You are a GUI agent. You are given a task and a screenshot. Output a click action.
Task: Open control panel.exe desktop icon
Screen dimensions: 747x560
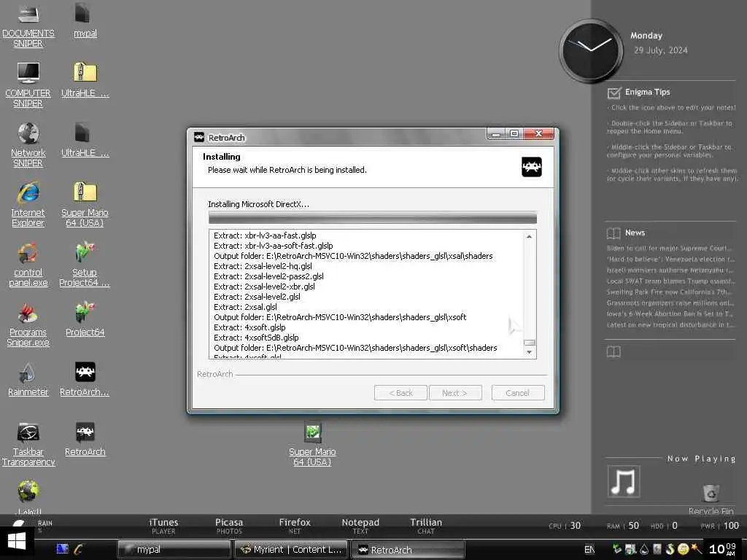pos(28,264)
